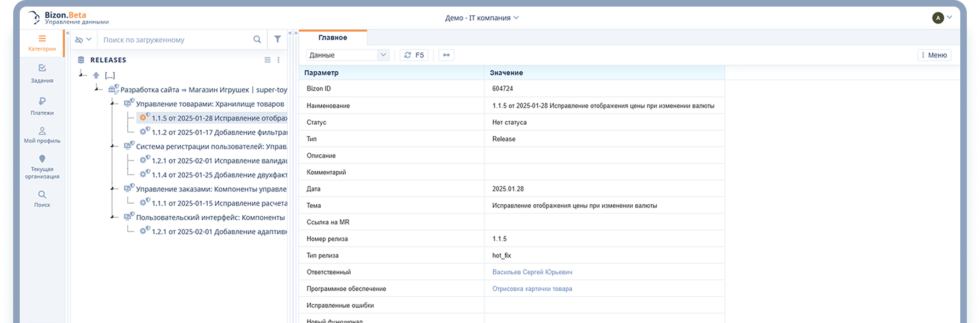980x323 pixels.
Task: Click the Поиск по загруженному search field
Action: click(x=175, y=39)
